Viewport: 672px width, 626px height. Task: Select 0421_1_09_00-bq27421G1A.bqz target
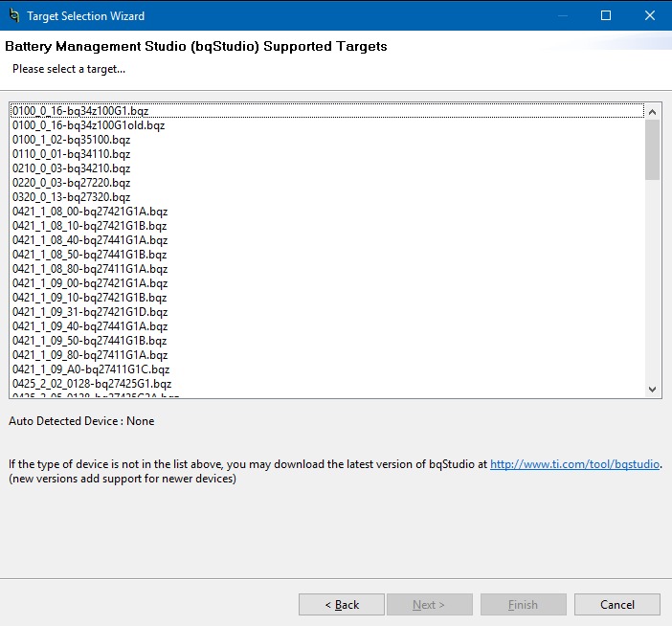327,283
